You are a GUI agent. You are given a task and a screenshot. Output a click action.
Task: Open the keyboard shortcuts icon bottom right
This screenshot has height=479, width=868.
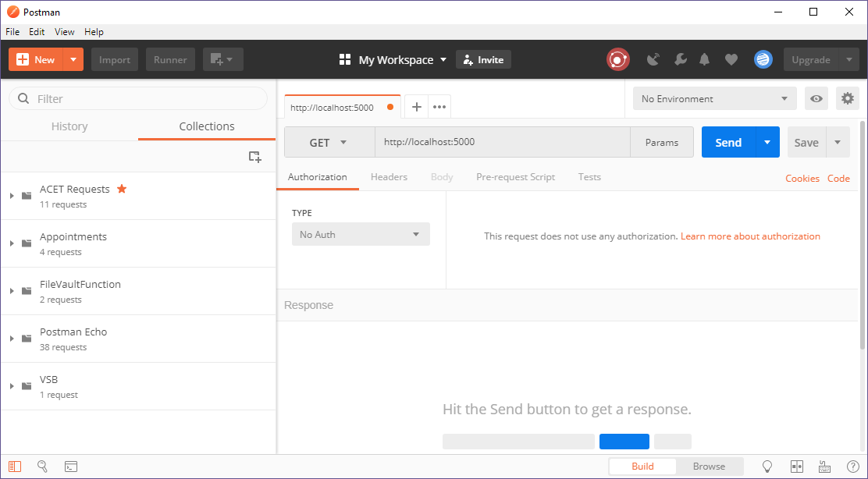coord(825,466)
